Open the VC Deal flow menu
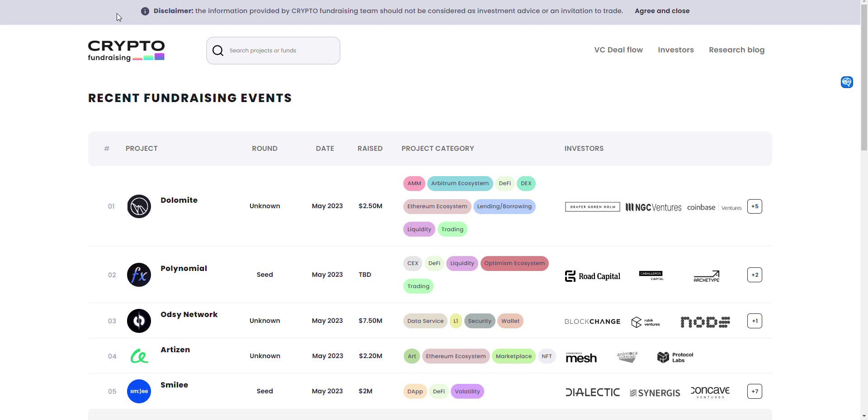 [x=618, y=50]
